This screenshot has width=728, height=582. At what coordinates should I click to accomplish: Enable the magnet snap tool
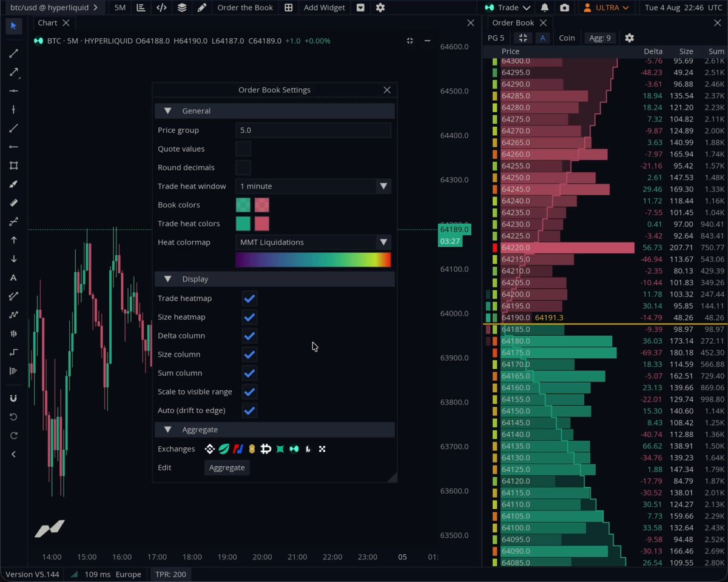[x=13, y=398]
